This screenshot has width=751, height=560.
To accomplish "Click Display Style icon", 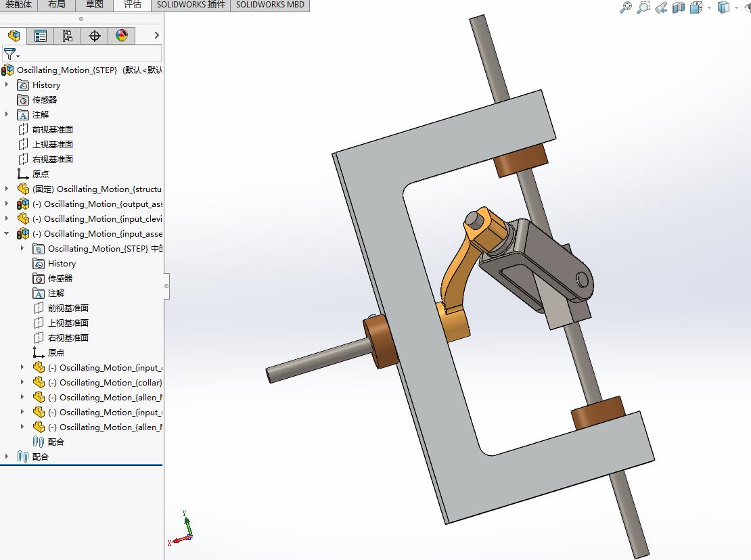I will point(723,7).
